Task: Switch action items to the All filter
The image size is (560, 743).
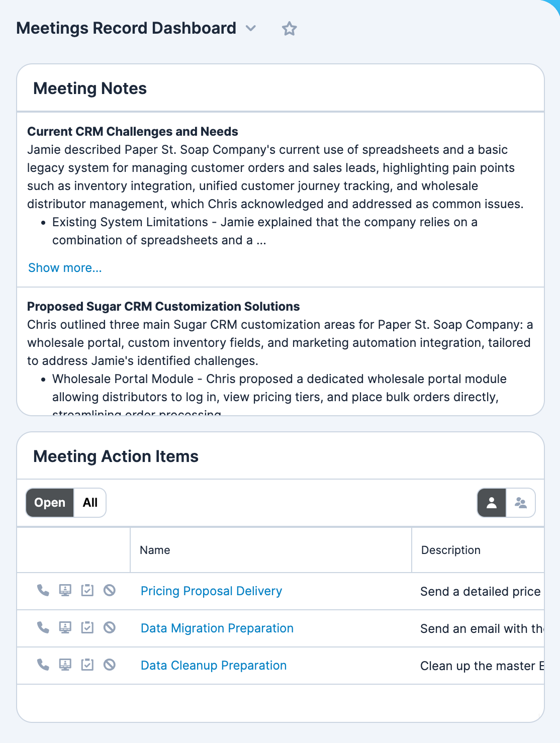Action: [x=90, y=502]
